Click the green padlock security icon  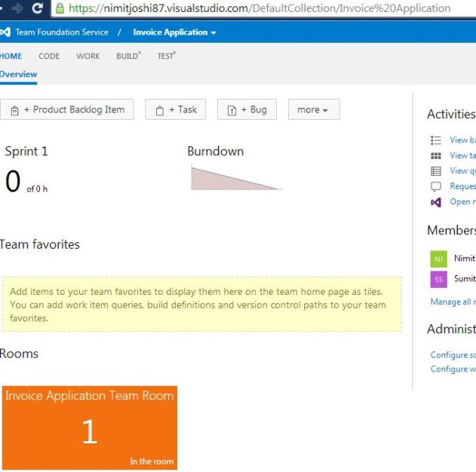tap(60, 8)
